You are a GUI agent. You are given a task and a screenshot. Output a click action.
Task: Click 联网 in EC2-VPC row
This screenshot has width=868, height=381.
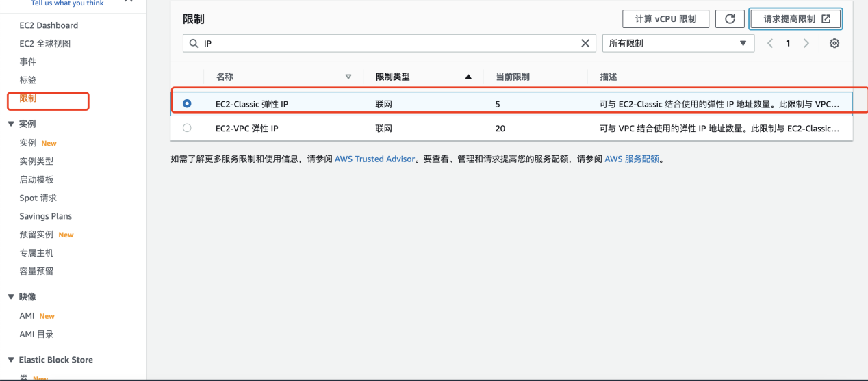point(384,128)
